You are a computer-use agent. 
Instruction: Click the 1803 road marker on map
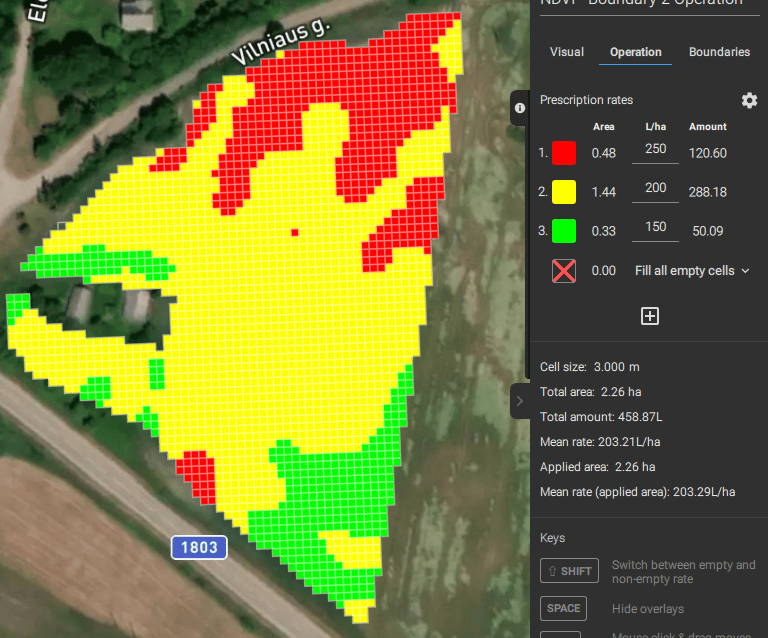199,547
